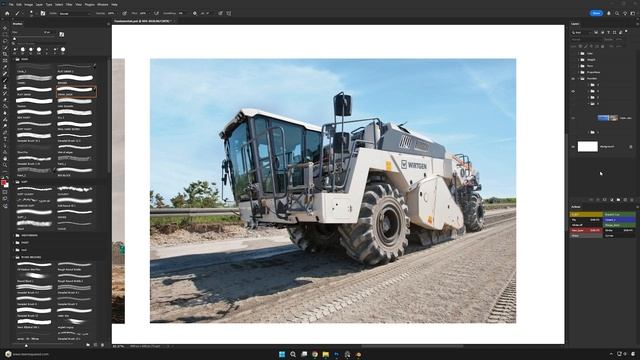Toggle airbrush build-up icon next to Flow

click(156, 13)
